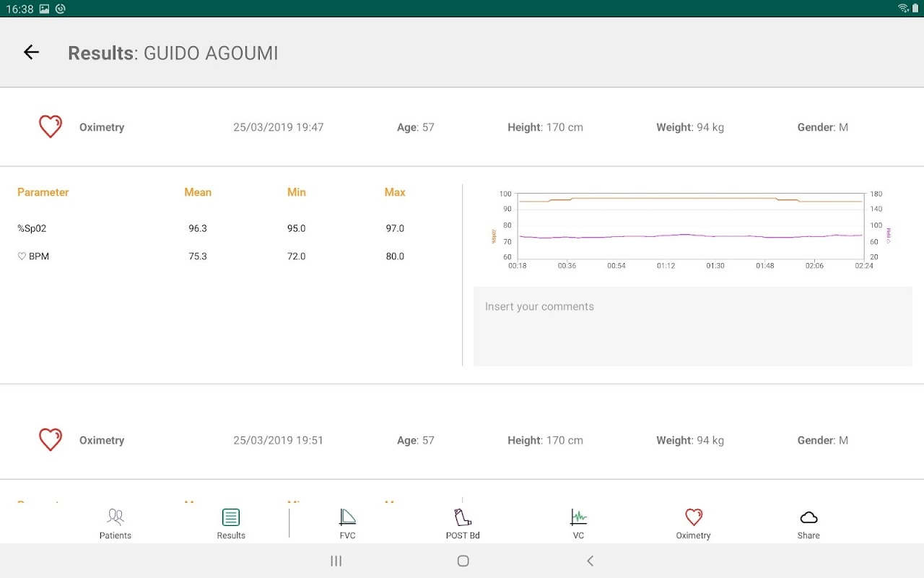
Task: Click the Mean column header
Action: click(198, 192)
